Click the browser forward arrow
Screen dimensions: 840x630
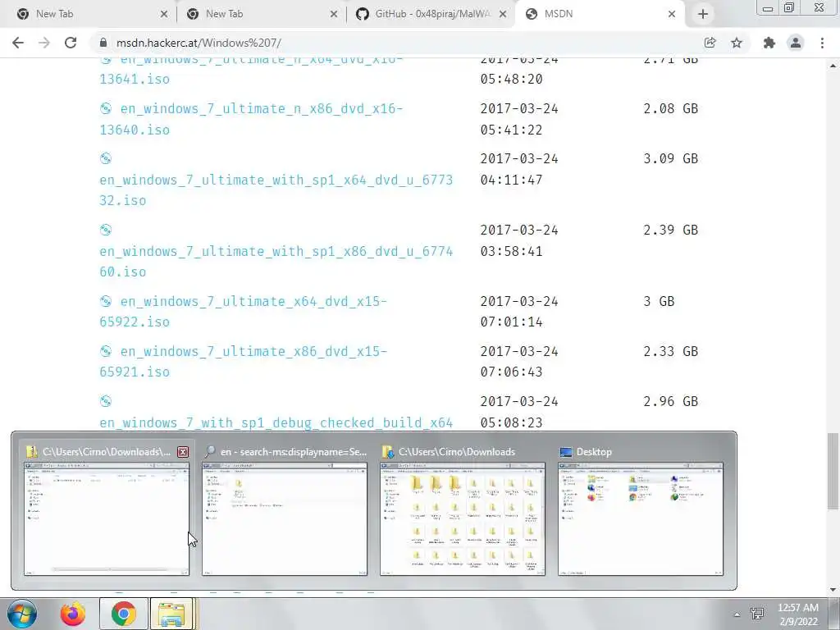[44, 43]
